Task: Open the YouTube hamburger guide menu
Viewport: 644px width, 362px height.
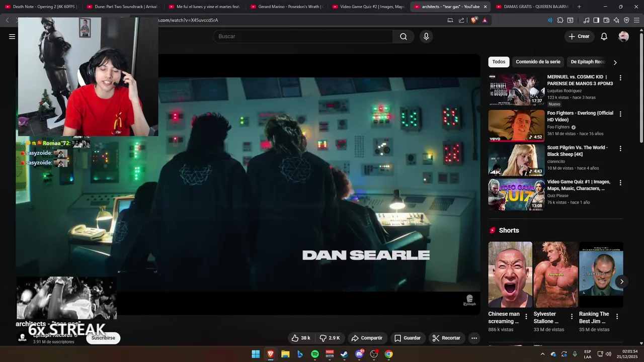Action: (x=12, y=36)
